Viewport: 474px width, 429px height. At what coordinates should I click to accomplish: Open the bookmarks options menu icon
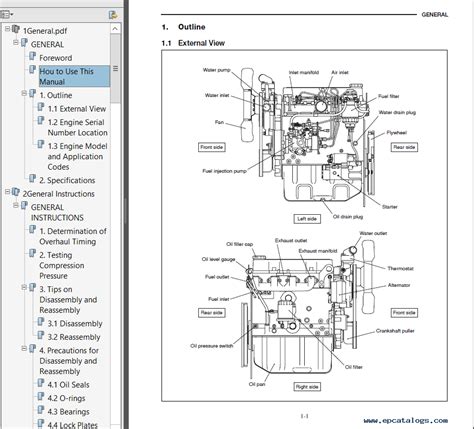(x=6, y=14)
